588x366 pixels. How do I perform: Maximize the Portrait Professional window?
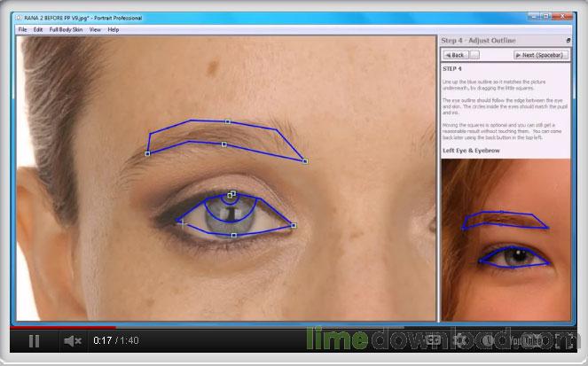tap(546, 16)
